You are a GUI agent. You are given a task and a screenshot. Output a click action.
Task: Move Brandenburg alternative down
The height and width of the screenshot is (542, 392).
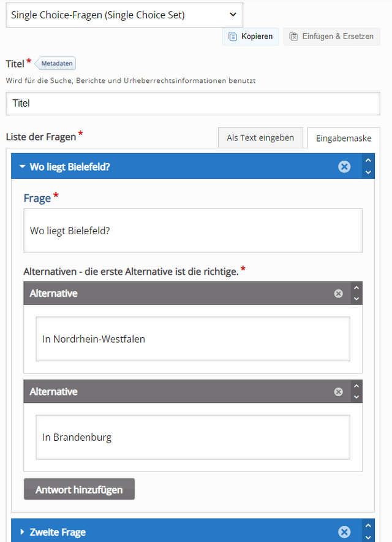(x=356, y=397)
